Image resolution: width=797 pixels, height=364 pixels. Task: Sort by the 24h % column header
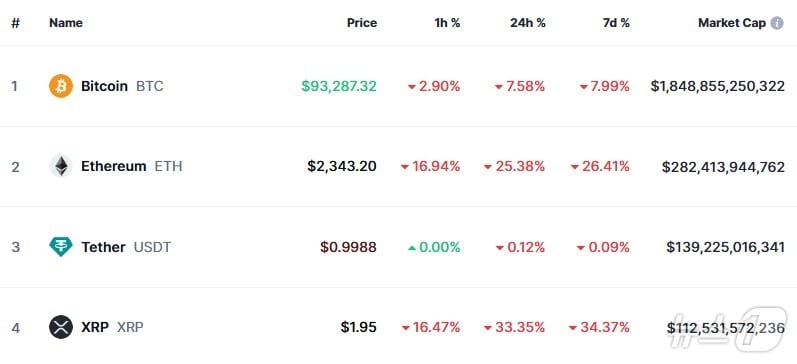528,23
